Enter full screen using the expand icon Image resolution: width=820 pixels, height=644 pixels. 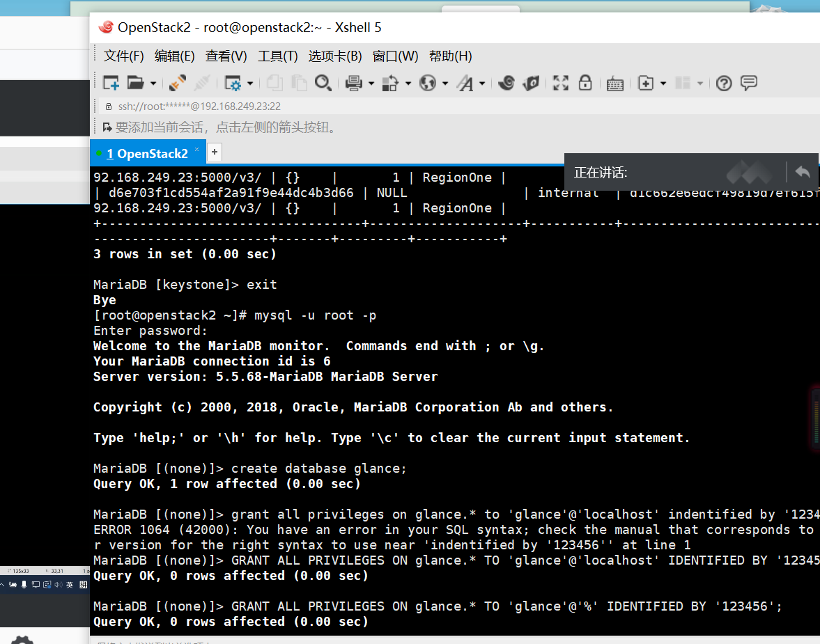pyautogui.click(x=561, y=83)
